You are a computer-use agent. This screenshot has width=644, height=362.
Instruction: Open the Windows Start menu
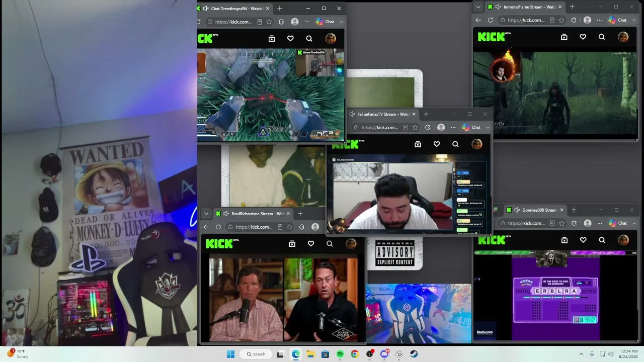click(230, 354)
